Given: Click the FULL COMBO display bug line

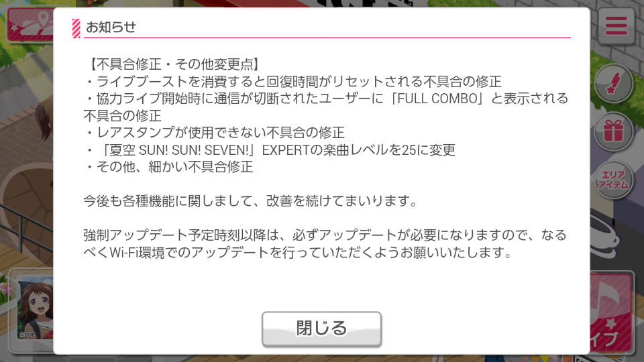Looking at the screenshot, I should pos(326,107).
